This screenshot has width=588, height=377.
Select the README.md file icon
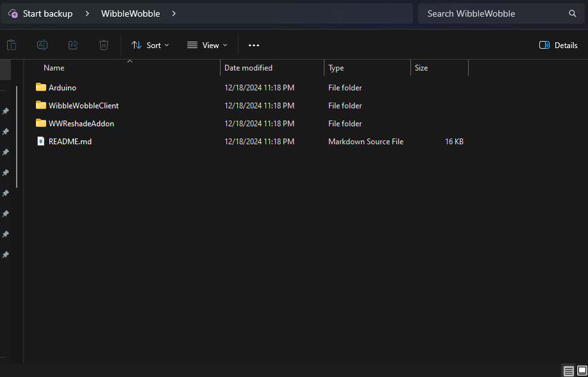(41, 141)
